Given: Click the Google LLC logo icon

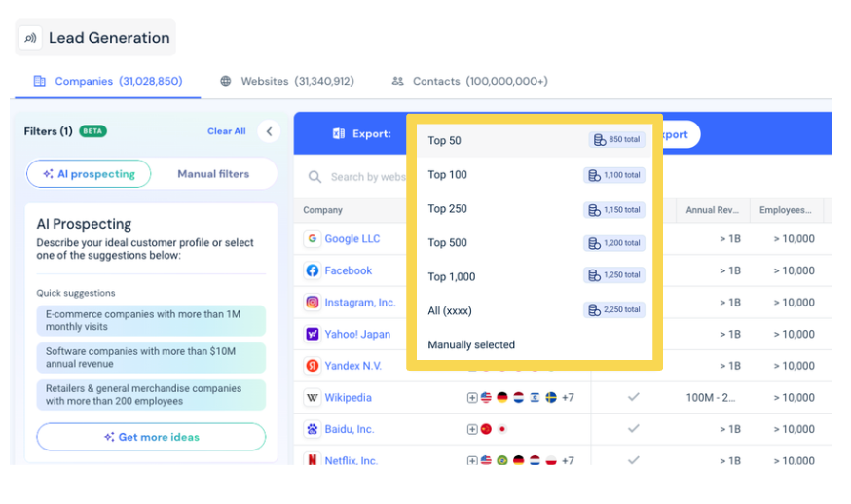Looking at the screenshot, I should 313,238.
